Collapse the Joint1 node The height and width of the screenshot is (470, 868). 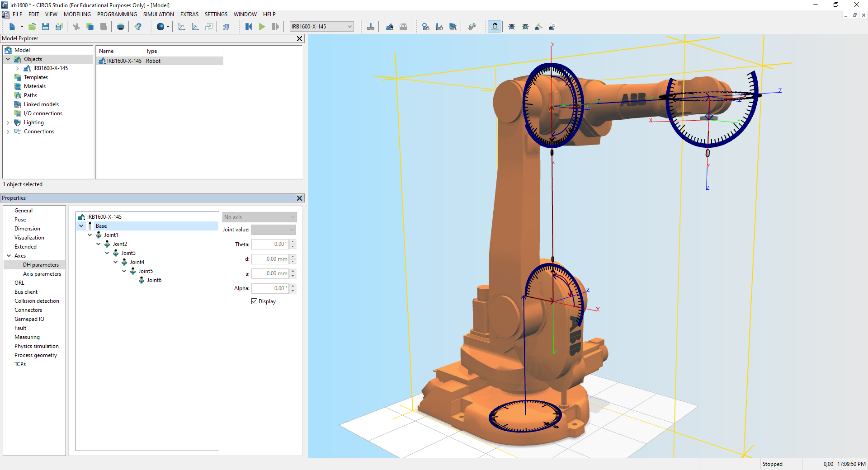[90, 235]
